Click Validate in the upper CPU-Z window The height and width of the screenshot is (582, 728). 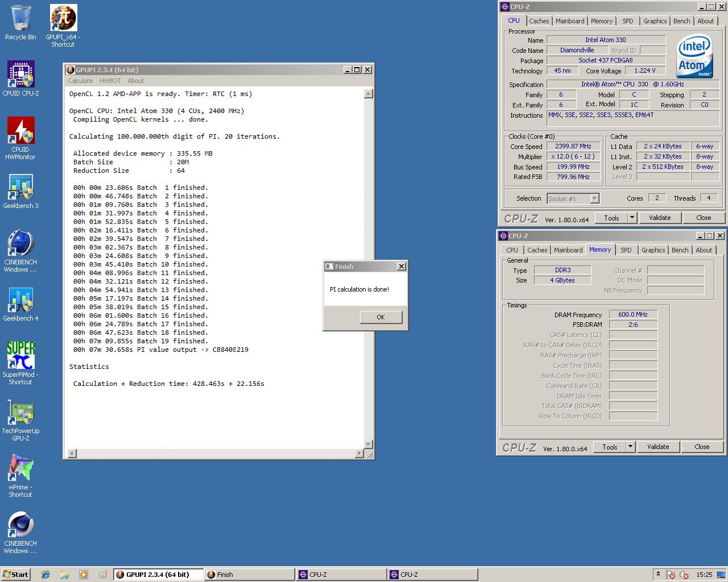tap(660, 218)
